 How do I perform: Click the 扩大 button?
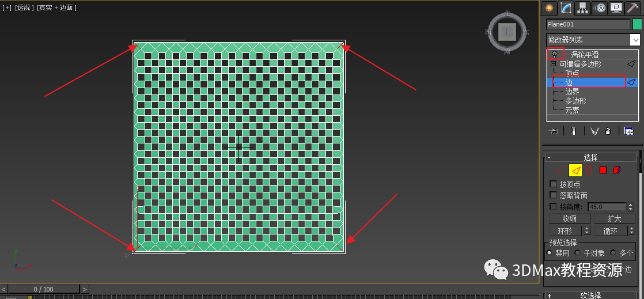click(614, 218)
